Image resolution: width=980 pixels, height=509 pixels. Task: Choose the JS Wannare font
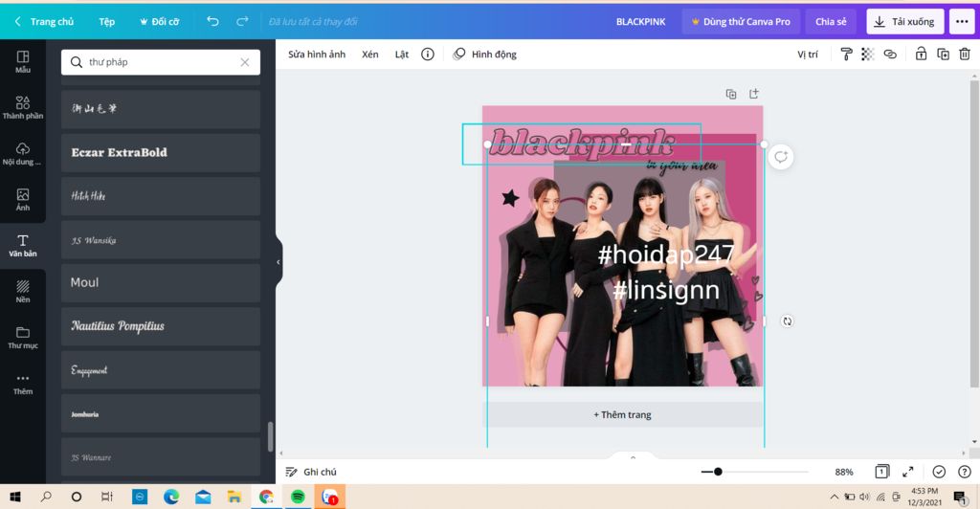click(161, 457)
